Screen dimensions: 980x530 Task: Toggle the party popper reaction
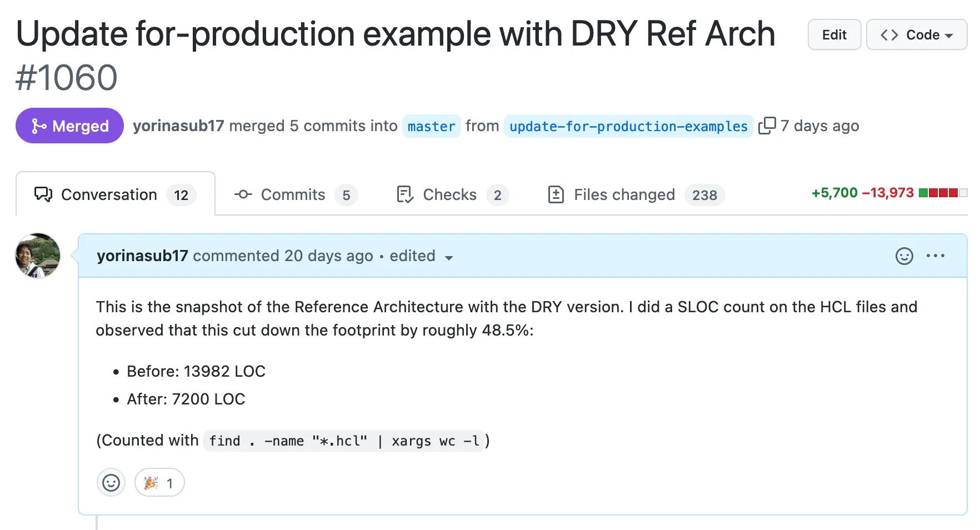click(159, 482)
